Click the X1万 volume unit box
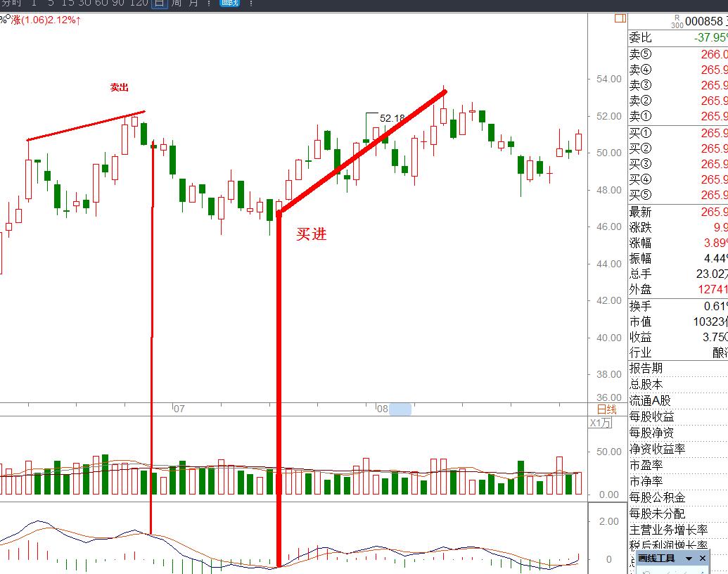The image size is (728, 574). (x=600, y=423)
